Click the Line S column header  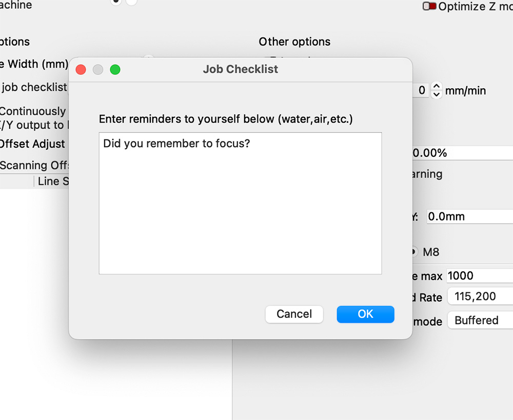tap(52, 181)
